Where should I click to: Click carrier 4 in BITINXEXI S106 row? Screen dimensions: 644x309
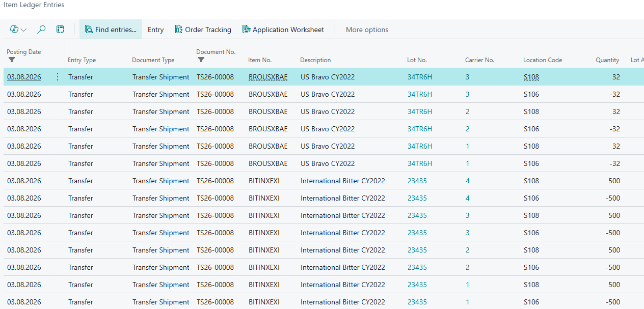click(468, 199)
